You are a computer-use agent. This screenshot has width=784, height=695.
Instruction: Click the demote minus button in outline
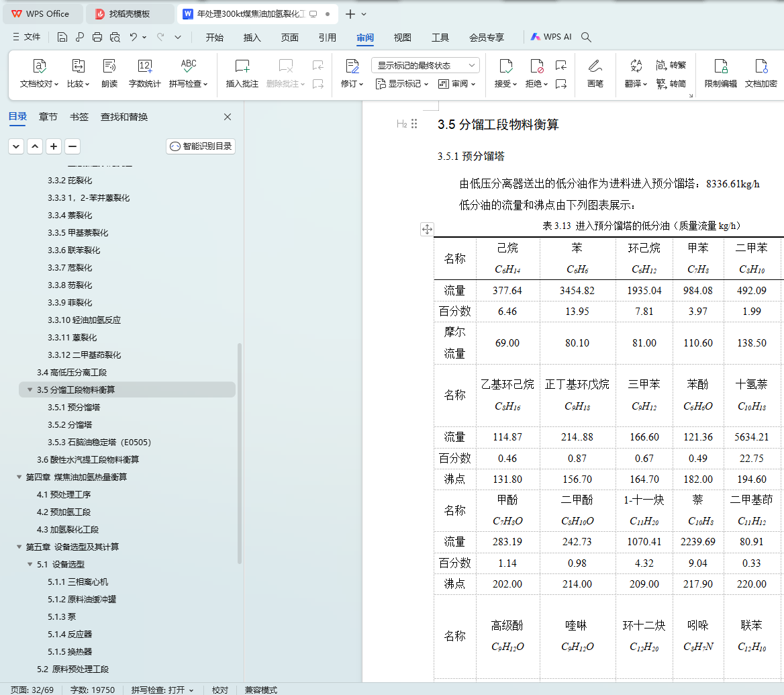point(72,146)
